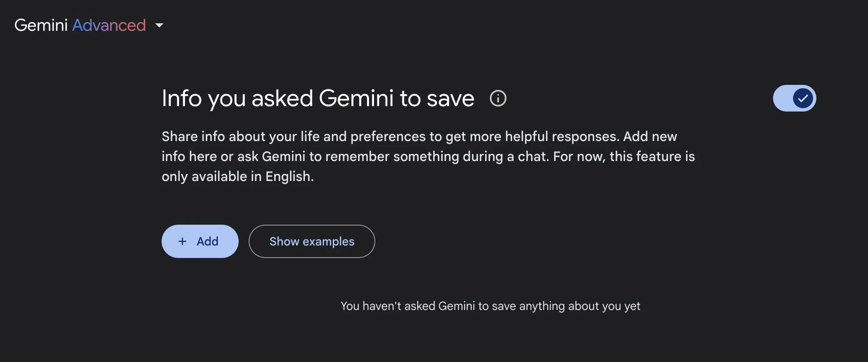This screenshot has height=362, width=868.
Task: Click the Gemini logo text
Action: tap(41, 25)
